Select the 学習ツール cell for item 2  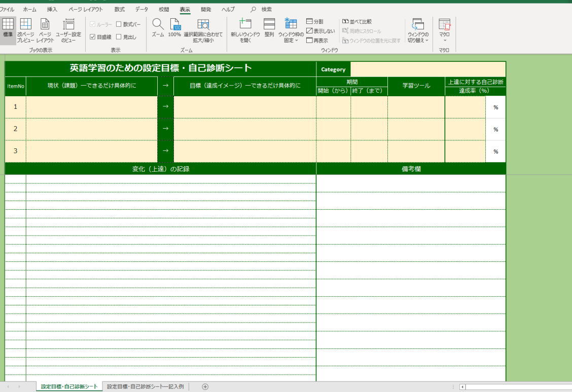416,129
